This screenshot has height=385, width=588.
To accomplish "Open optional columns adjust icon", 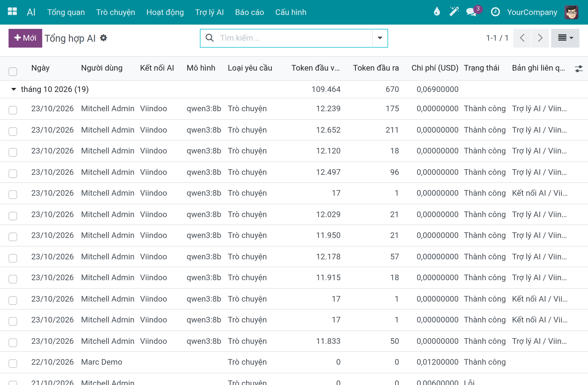I will click(579, 69).
